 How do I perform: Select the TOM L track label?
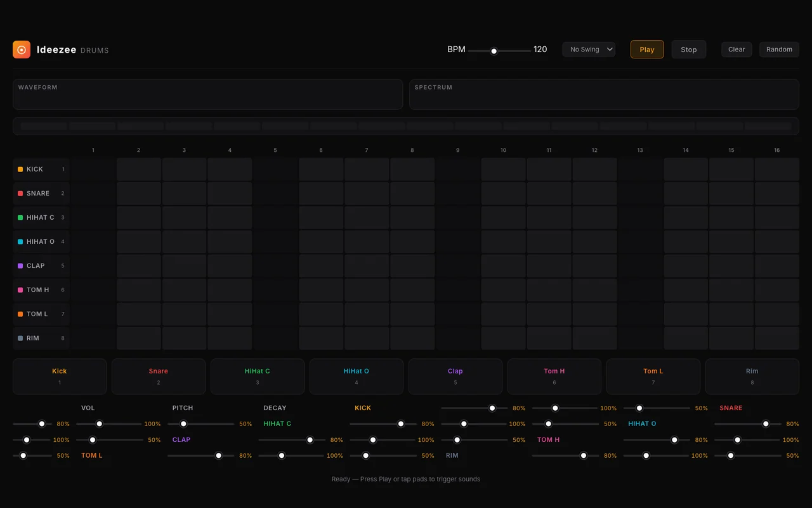(37, 314)
